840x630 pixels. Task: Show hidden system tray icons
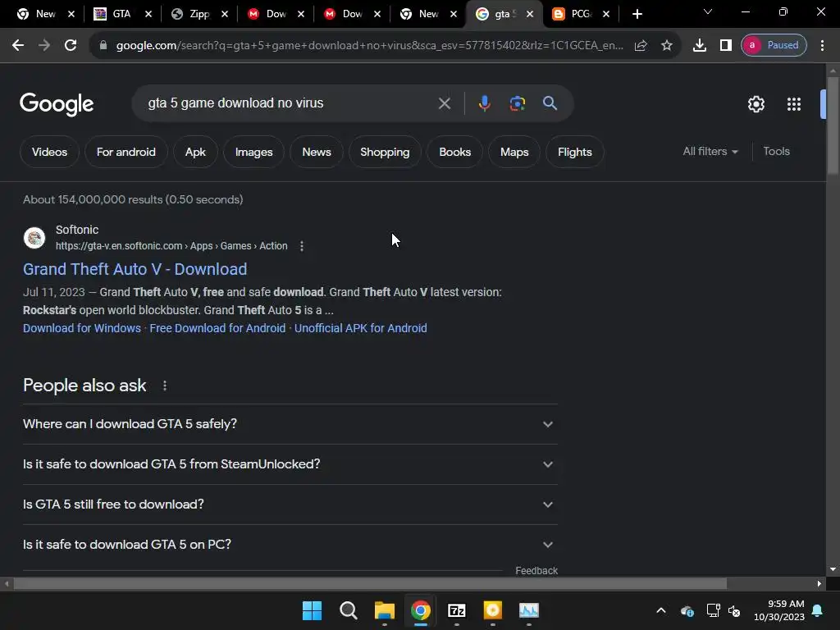(661, 610)
